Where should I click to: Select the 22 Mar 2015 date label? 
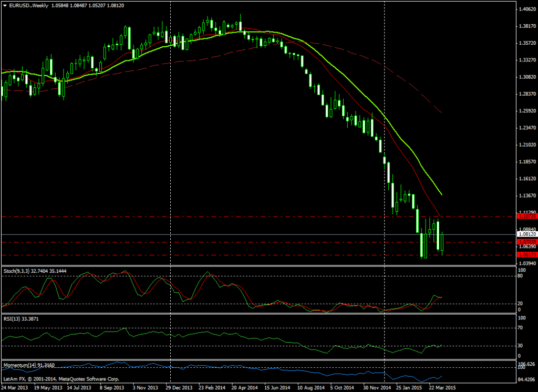pos(441,388)
